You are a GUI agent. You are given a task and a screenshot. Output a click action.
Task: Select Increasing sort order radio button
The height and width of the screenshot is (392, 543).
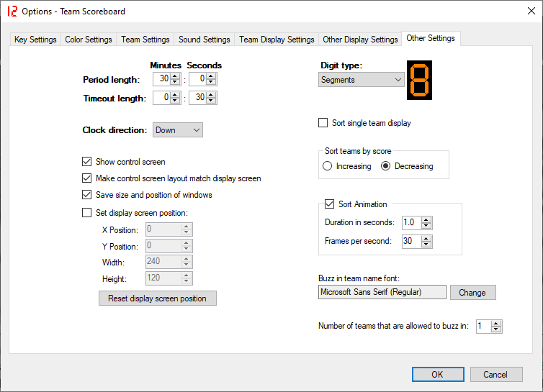[328, 166]
